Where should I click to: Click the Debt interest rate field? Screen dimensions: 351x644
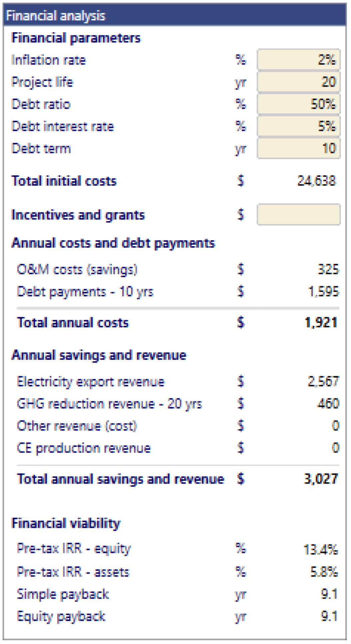pos(298,126)
